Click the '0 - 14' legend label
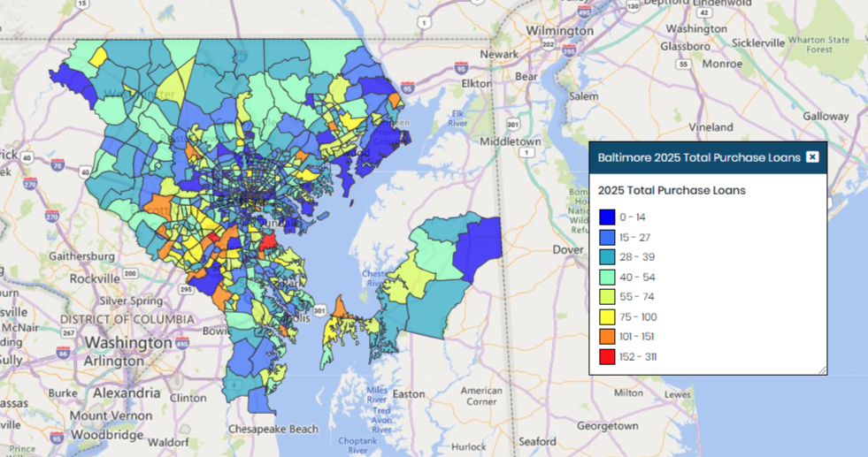The width and height of the screenshot is (868, 457). click(632, 217)
